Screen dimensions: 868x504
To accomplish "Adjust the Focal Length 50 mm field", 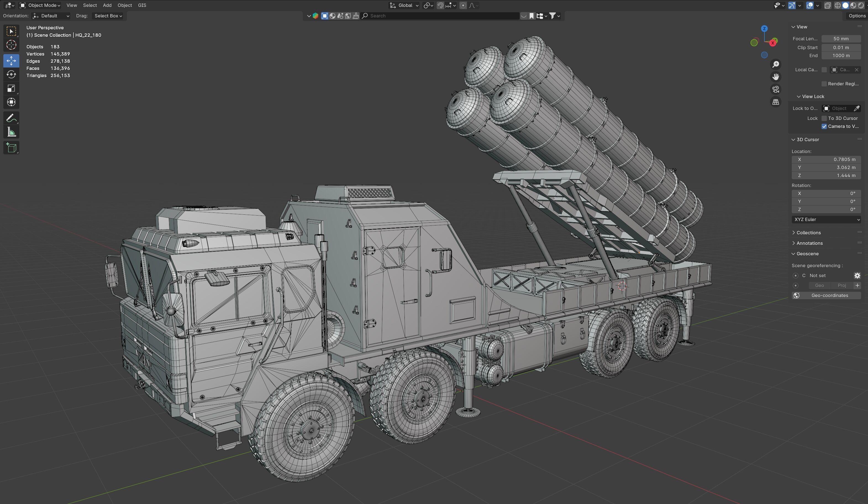I will 841,39.
